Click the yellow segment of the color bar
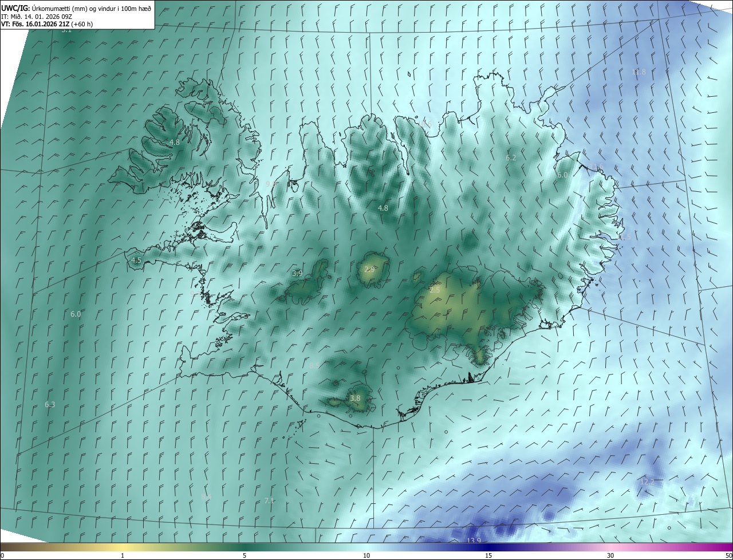This screenshot has height=560, width=733. click(x=123, y=547)
